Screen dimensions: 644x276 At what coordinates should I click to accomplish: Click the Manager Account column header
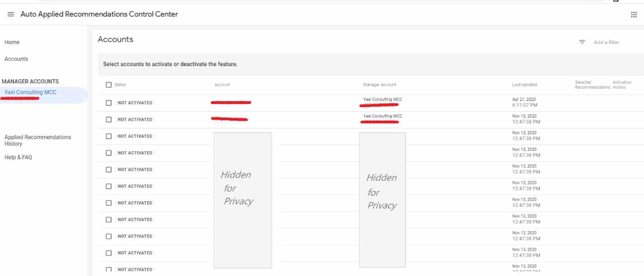point(380,85)
